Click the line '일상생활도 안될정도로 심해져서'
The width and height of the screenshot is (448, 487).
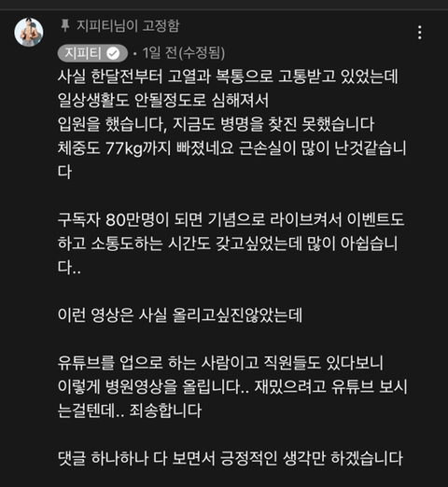163,100
